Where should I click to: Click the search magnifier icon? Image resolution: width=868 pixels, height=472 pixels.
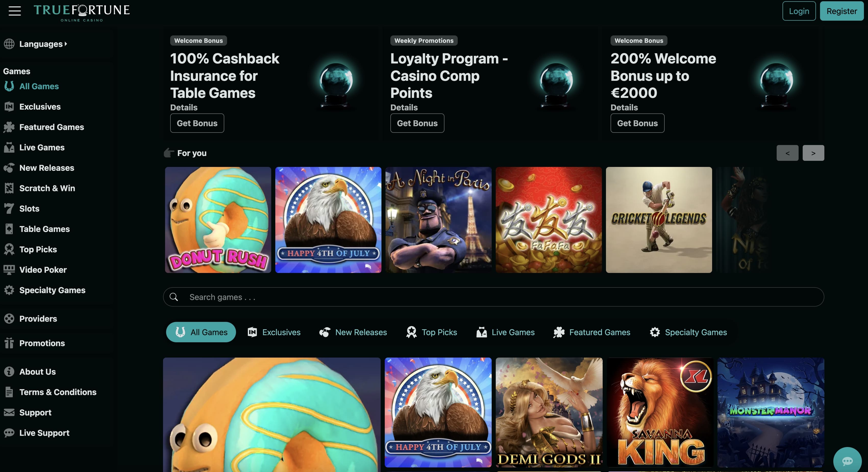(x=174, y=297)
